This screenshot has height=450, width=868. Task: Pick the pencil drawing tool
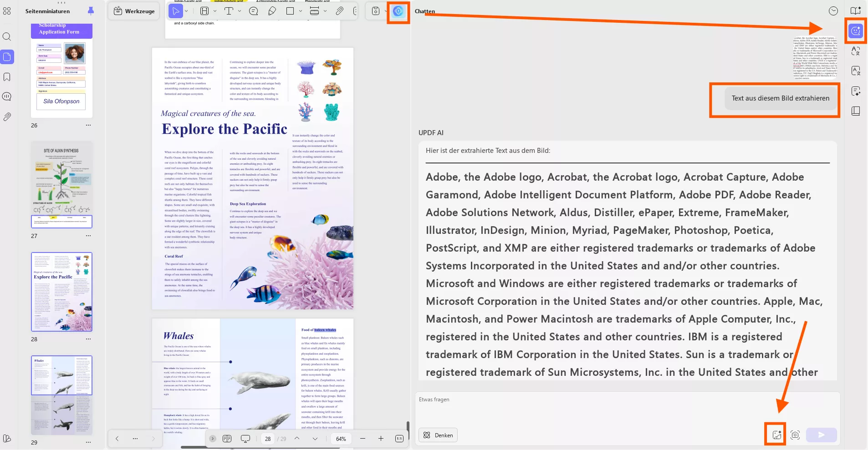pyautogui.click(x=272, y=11)
